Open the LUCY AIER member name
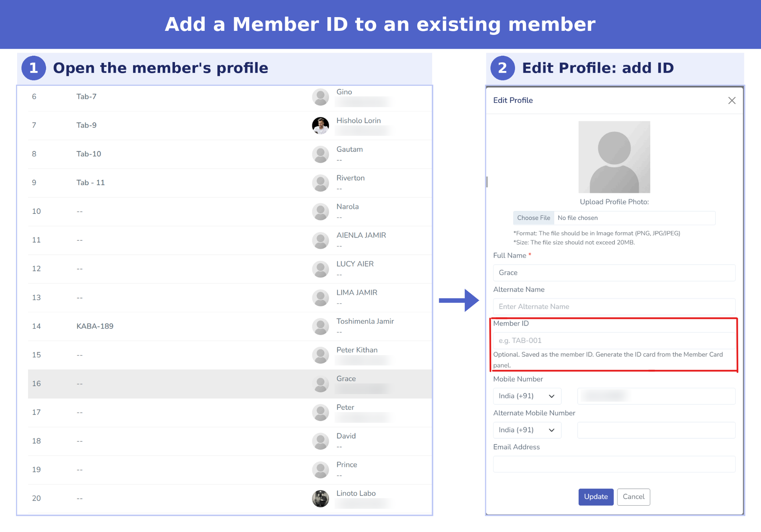The width and height of the screenshot is (761, 532). pyautogui.click(x=355, y=264)
